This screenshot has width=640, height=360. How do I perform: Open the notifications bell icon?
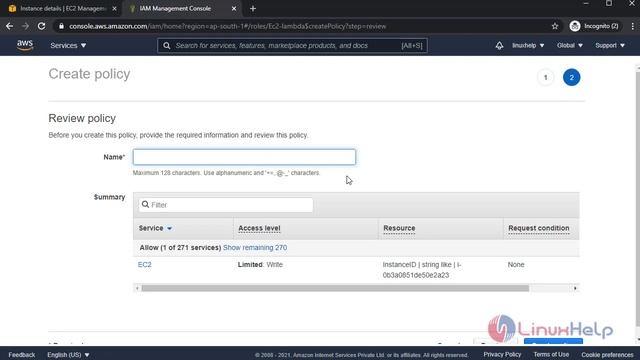pyautogui.click(x=499, y=46)
